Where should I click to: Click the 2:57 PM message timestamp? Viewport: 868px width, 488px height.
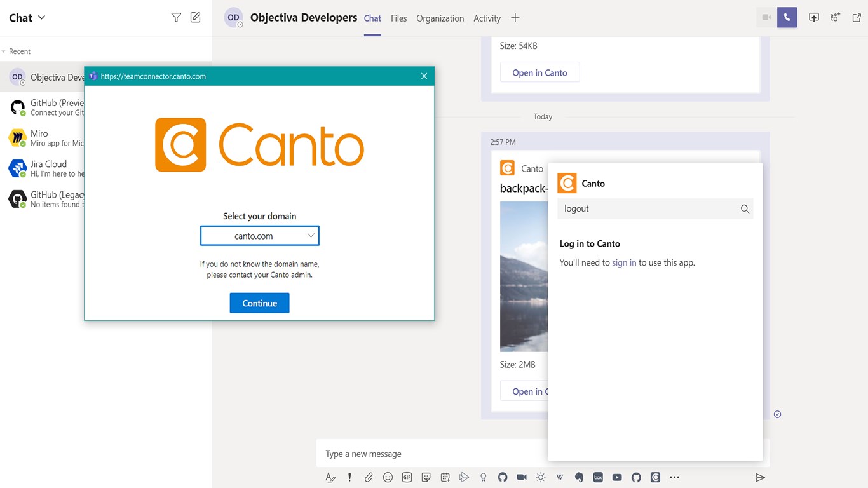[503, 142]
